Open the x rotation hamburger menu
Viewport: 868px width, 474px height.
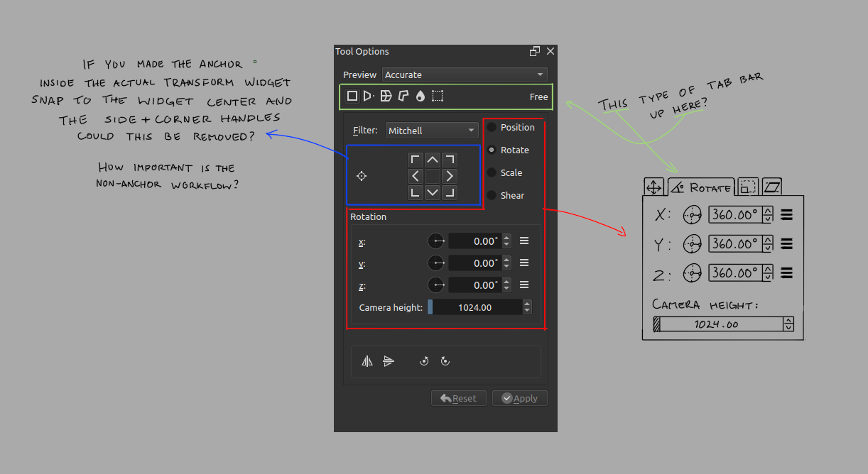point(524,241)
